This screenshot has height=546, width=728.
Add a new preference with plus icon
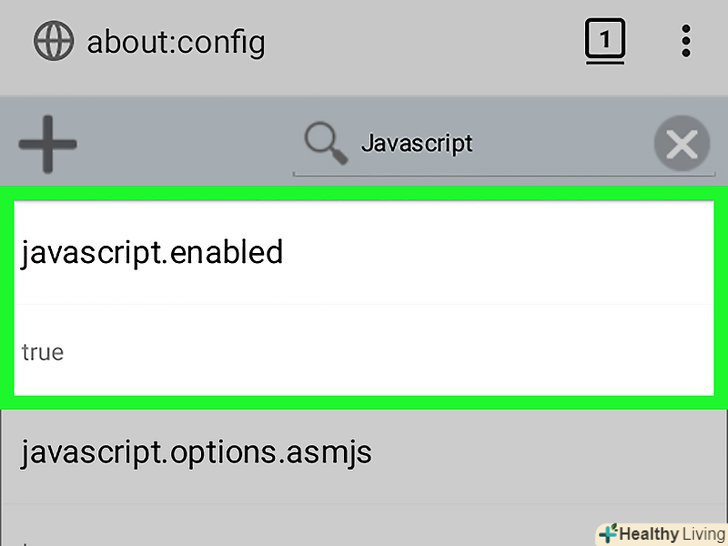[48, 143]
